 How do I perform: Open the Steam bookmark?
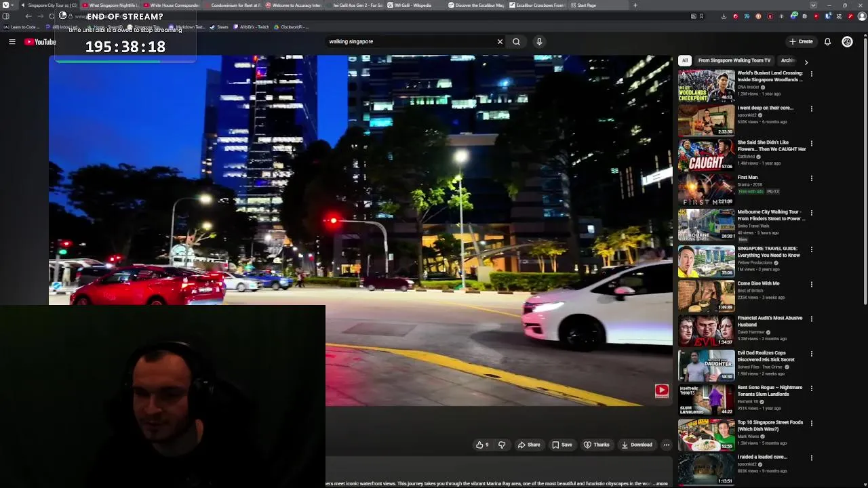click(219, 27)
